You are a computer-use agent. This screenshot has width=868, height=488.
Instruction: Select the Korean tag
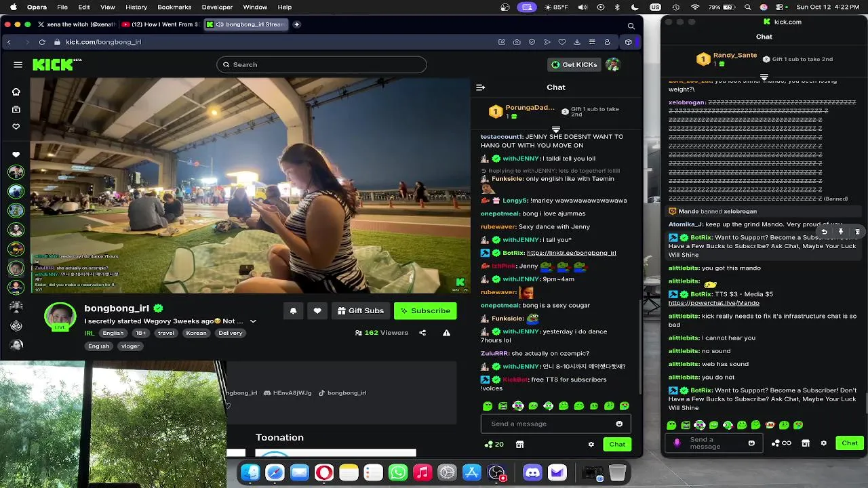pyautogui.click(x=196, y=333)
